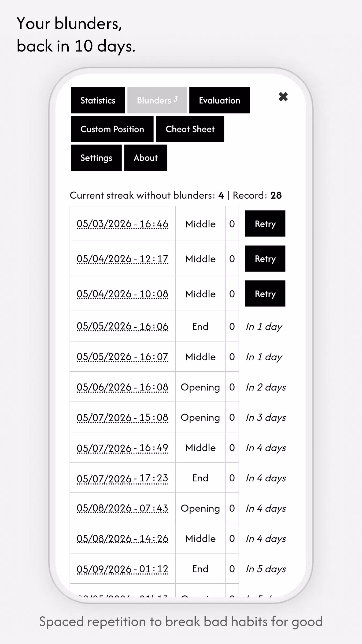
Task: Open the 05/05/2026 - 16:06 End blunder
Action: coord(123,326)
